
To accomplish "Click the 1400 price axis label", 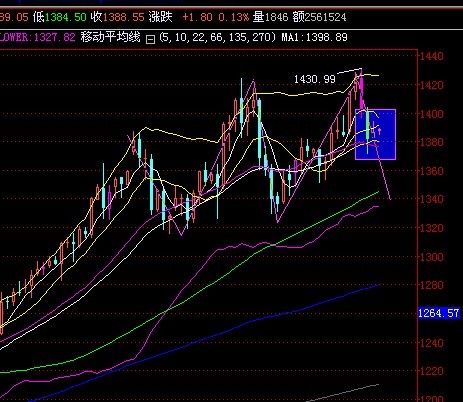I will tap(432, 114).
